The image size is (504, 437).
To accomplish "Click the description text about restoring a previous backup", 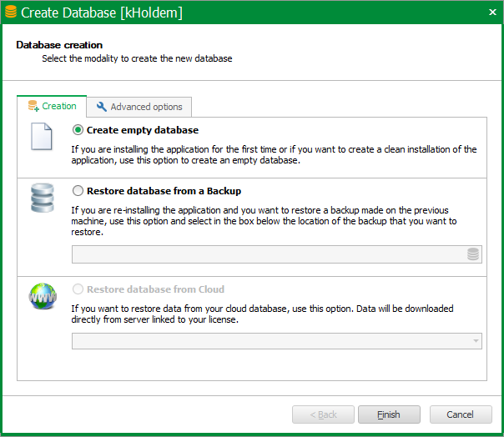I will [264, 221].
